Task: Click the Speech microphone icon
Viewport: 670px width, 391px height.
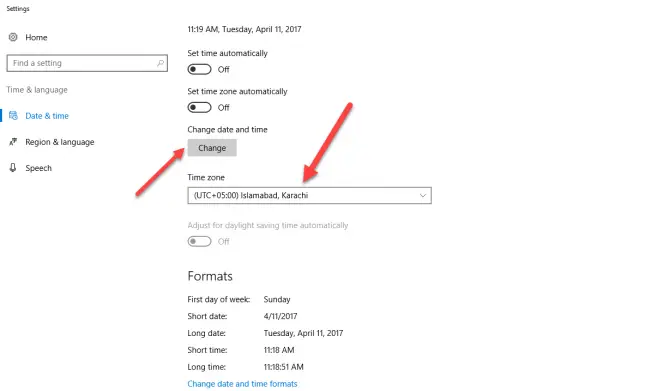Action: [13, 168]
